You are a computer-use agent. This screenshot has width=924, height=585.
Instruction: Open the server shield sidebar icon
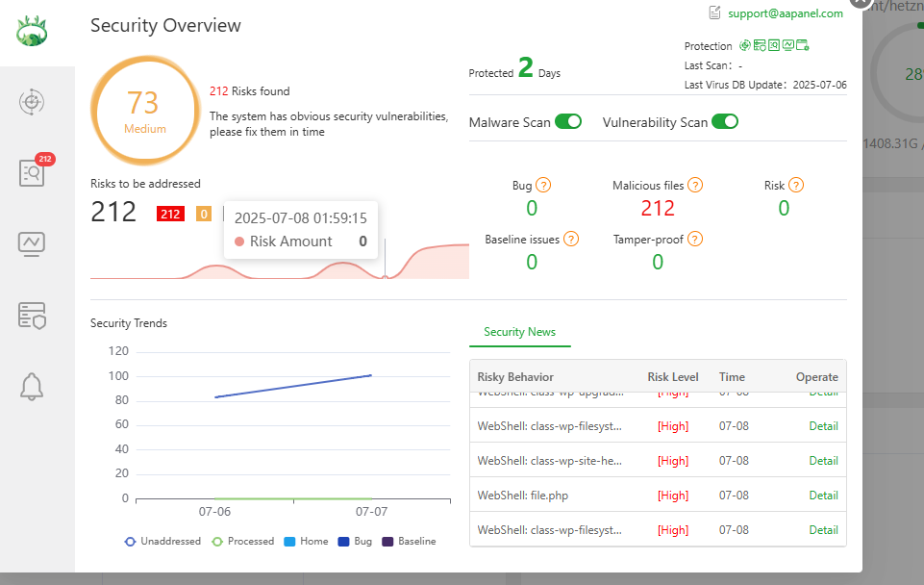coord(33,315)
